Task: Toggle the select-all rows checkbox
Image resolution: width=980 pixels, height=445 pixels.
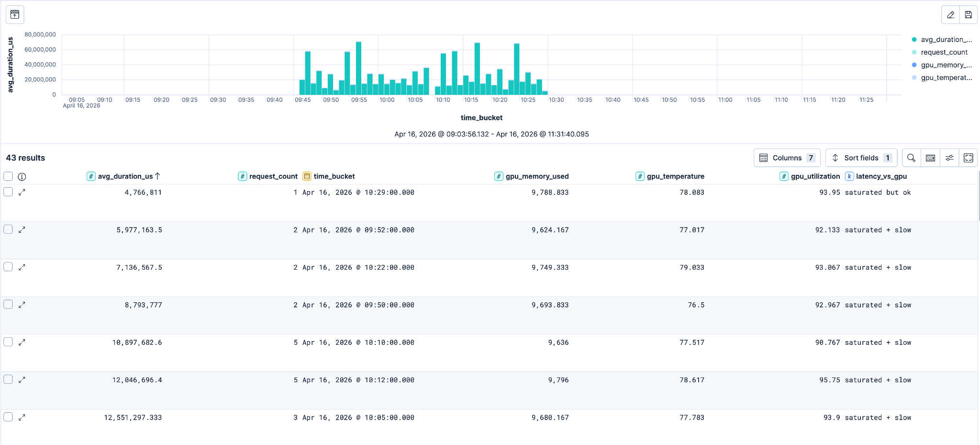Action: tap(8, 176)
